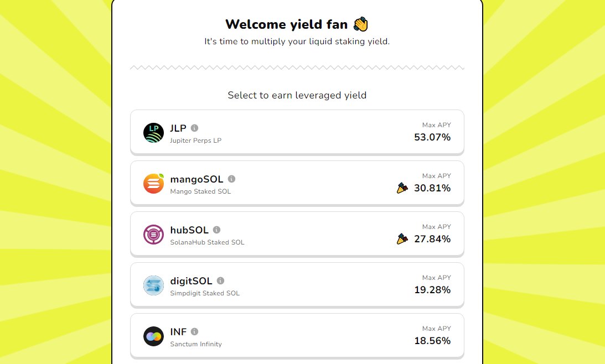Click the hubSOL purple logo icon
The height and width of the screenshot is (364, 605).
coord(153,235)
